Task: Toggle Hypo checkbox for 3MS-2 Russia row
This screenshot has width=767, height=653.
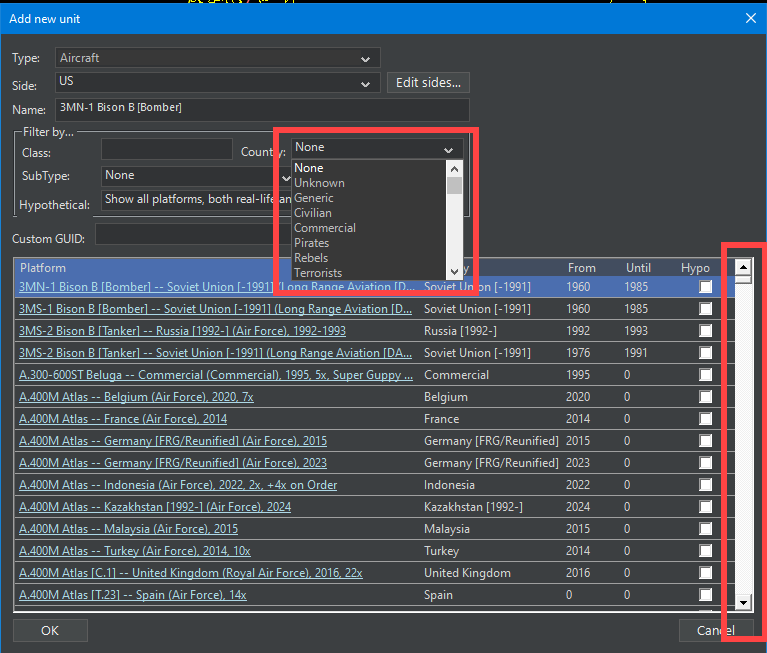Action: [x=705, y=331]
